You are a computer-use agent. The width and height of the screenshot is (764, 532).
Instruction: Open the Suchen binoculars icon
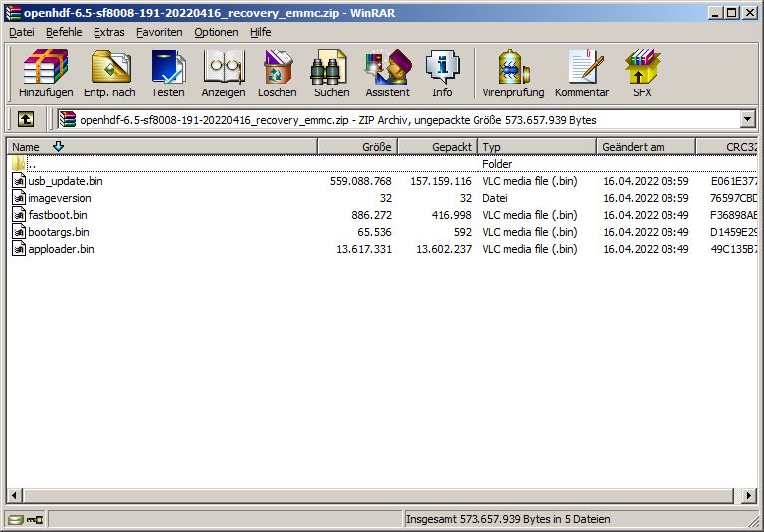pos(329,67)
